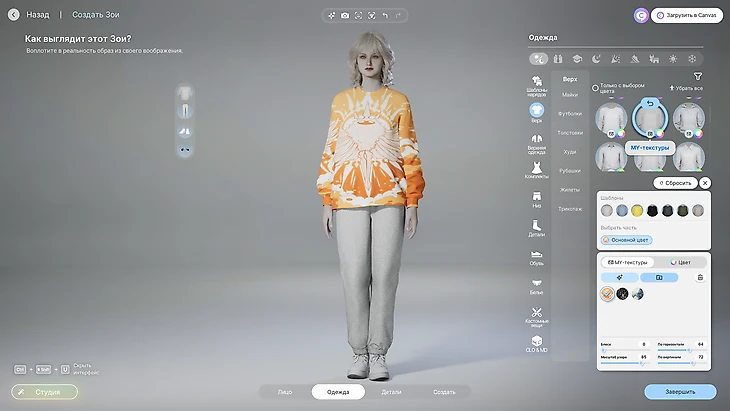Open Кастомные вещи custom items
Image resolution: width=730 pixels, height=411 pixels.
536,317
